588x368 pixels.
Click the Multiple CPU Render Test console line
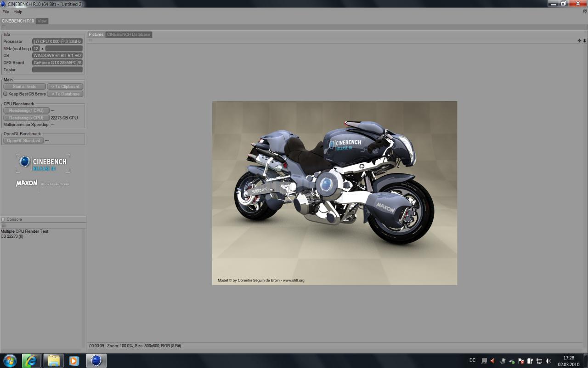[x=24, y=231]
